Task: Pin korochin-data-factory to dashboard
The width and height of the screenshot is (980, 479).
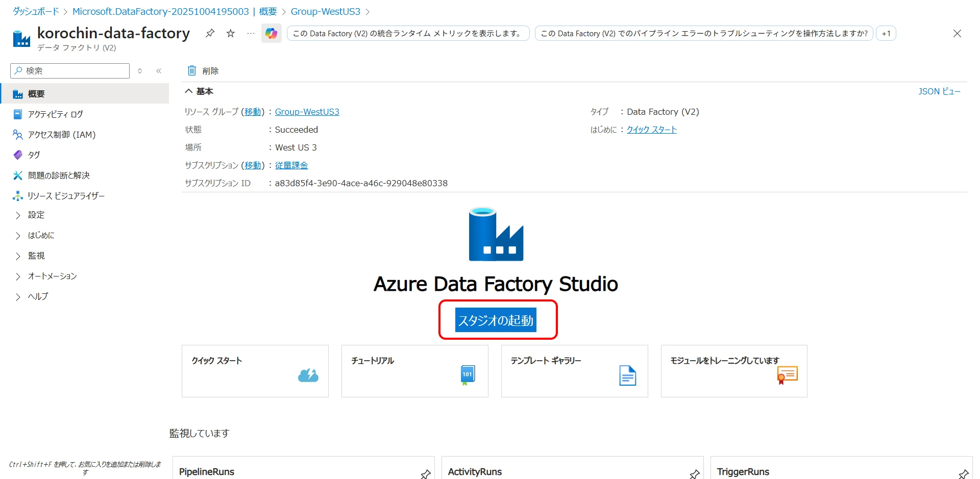Action: [210, 34]
